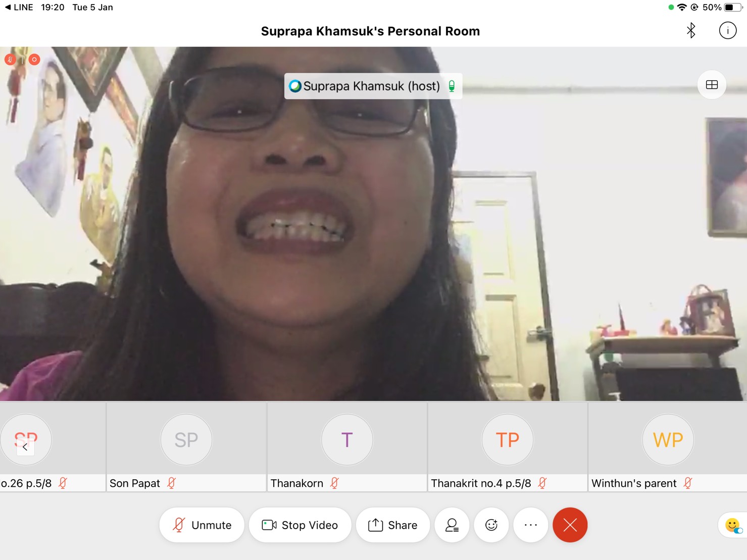
Task: Click the Son Papat name label
Action: point(135,483)
